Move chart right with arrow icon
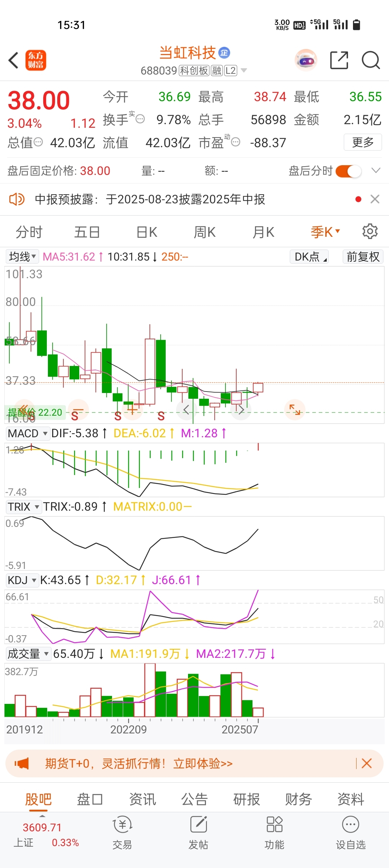This screenshot has width=389, height=868. click(241, 410)
